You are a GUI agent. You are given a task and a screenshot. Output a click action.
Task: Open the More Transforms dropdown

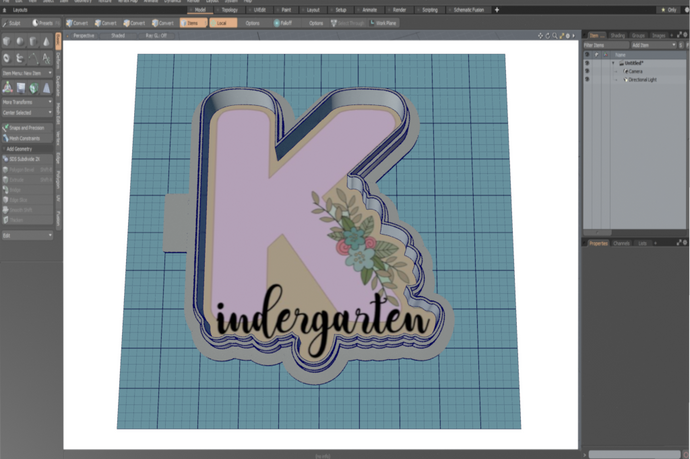tap(27, 102)
